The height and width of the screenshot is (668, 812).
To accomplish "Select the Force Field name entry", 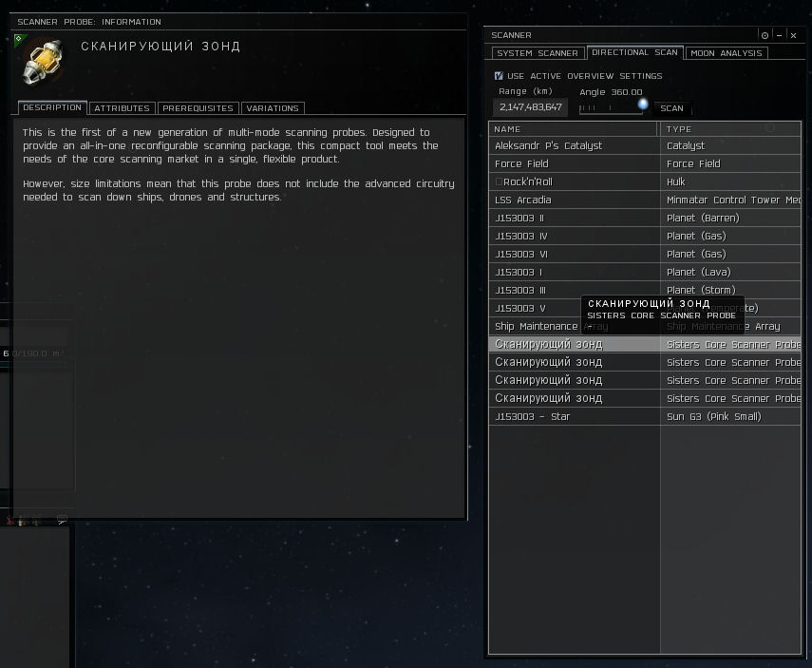I will pyautogui.click(x=521, y=163).
